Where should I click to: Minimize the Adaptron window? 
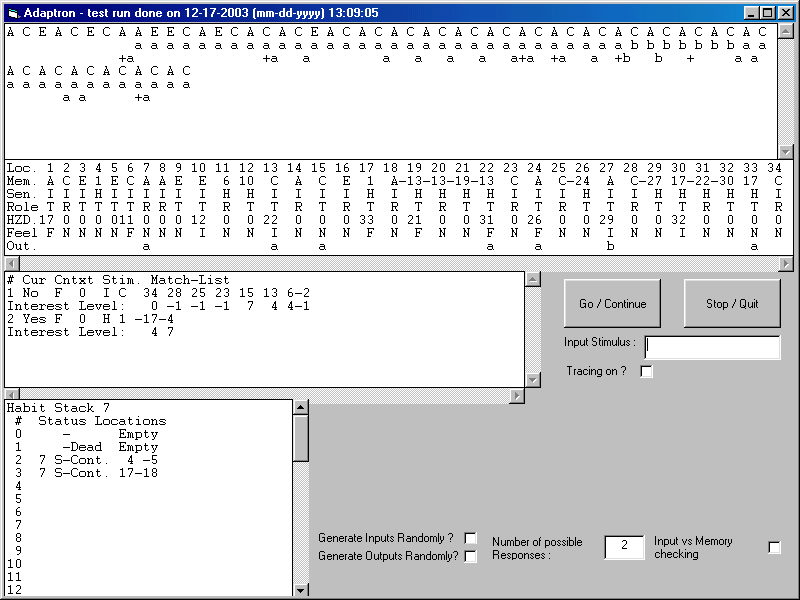click(751, 13)
